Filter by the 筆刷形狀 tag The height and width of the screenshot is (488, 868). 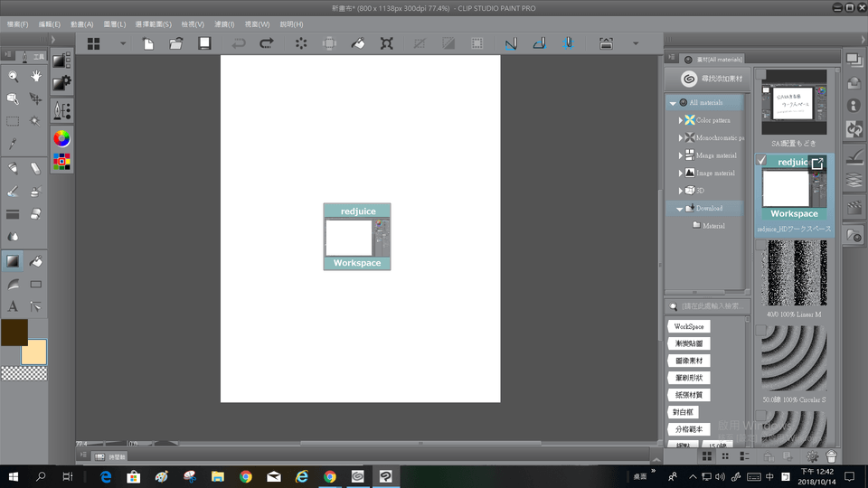pos(689,378)
